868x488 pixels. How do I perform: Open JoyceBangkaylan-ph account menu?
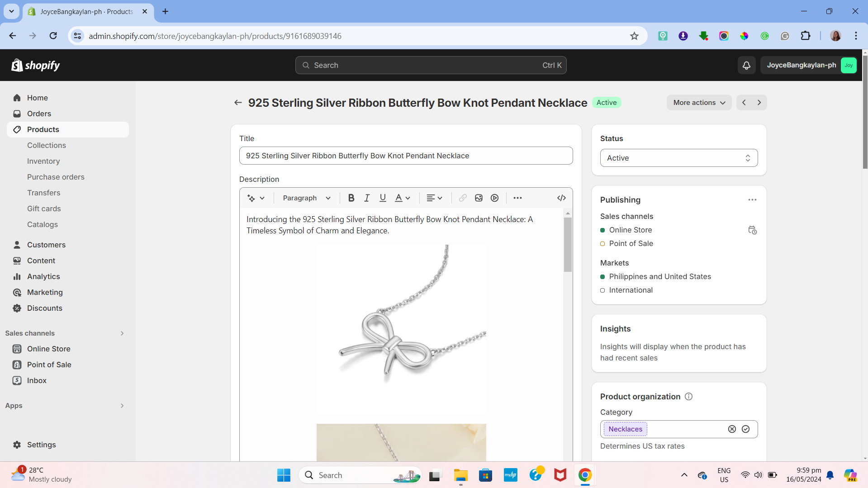809,65
